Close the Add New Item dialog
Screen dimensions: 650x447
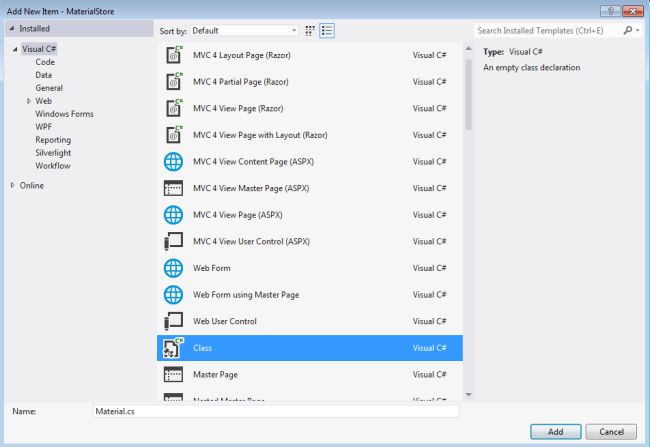click(633, 11)
